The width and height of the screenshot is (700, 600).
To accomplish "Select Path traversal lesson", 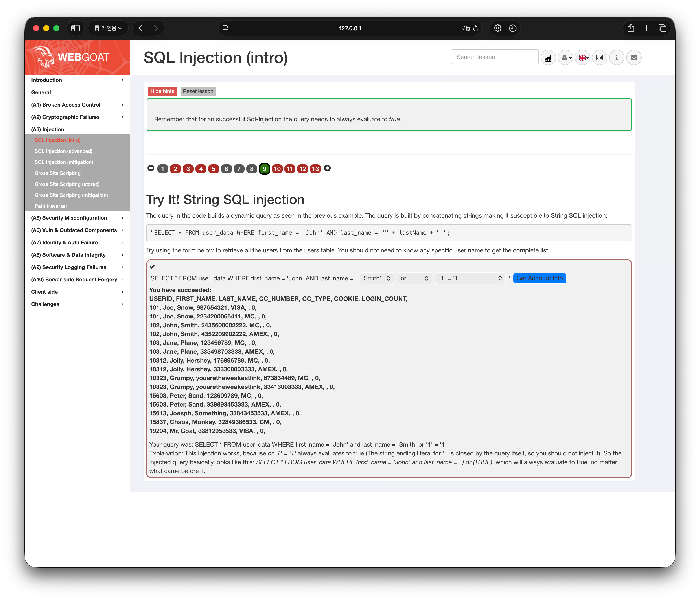I will [x=51, y=206].
